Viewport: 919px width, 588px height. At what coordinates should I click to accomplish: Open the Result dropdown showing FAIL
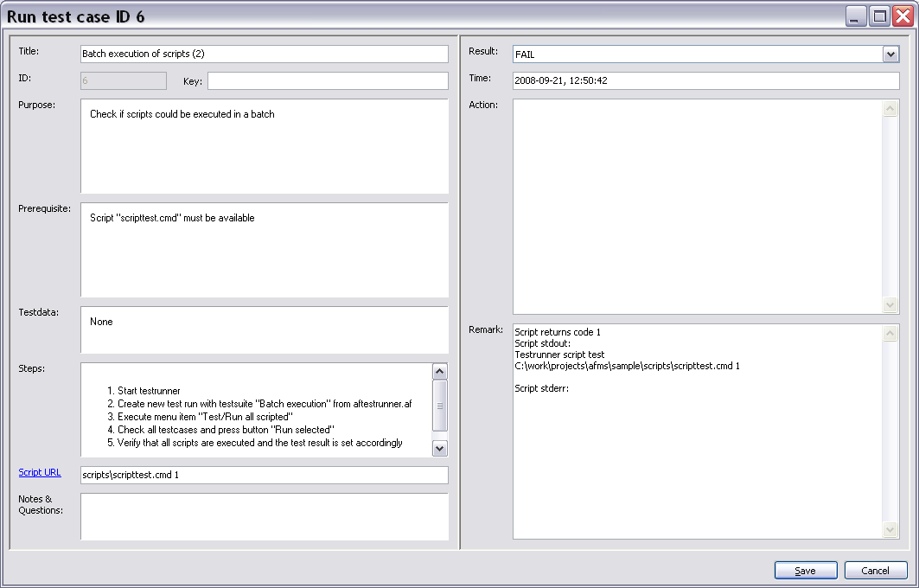pyautogui.click(x=890, y=54)
